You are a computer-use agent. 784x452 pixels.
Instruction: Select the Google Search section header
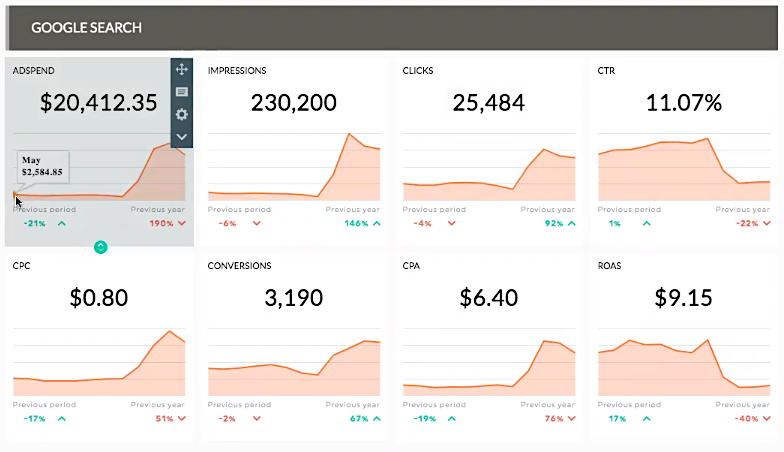86,27
